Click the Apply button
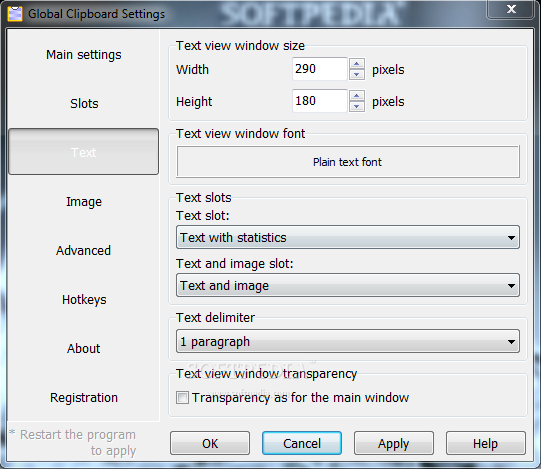 (x=394, y=443)
